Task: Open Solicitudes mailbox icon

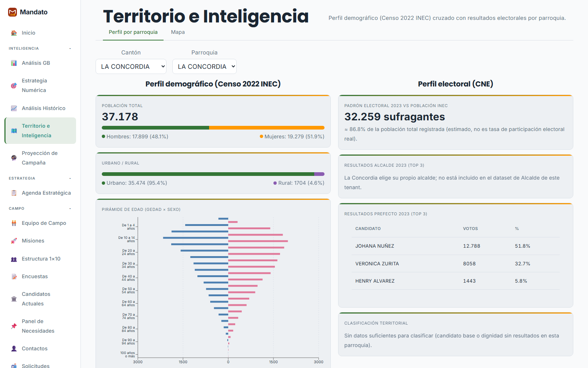Action: click(x=14, y=366)
